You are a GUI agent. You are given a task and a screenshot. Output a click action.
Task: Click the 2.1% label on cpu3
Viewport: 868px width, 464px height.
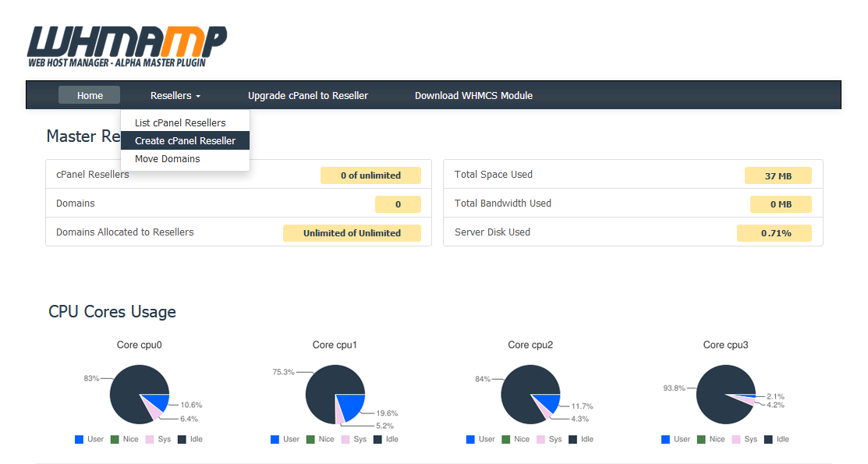pos(775,396)
